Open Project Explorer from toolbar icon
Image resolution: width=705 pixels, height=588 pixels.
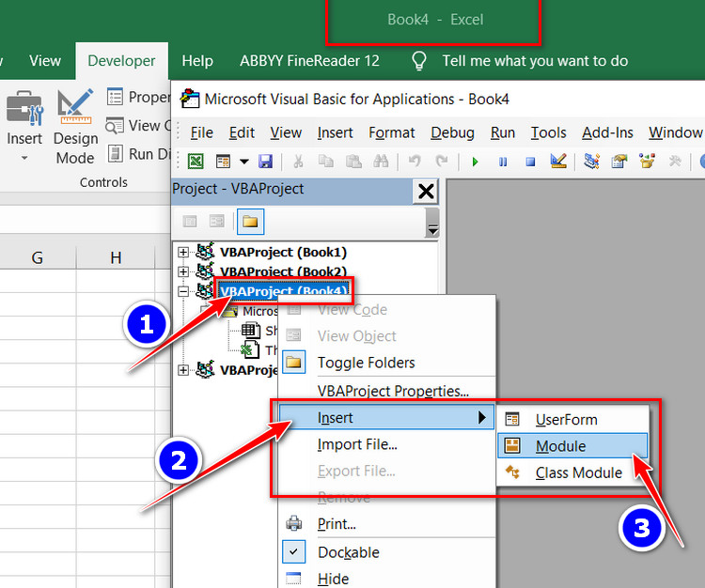coord(591,162)
